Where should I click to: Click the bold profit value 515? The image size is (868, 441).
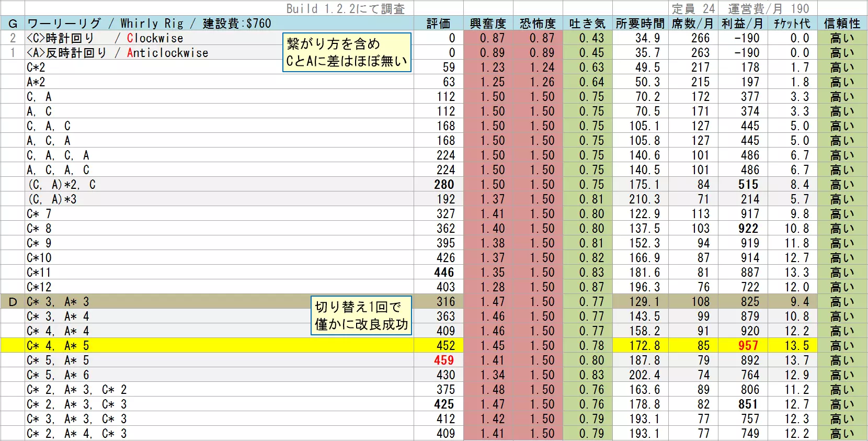point(748,185)
